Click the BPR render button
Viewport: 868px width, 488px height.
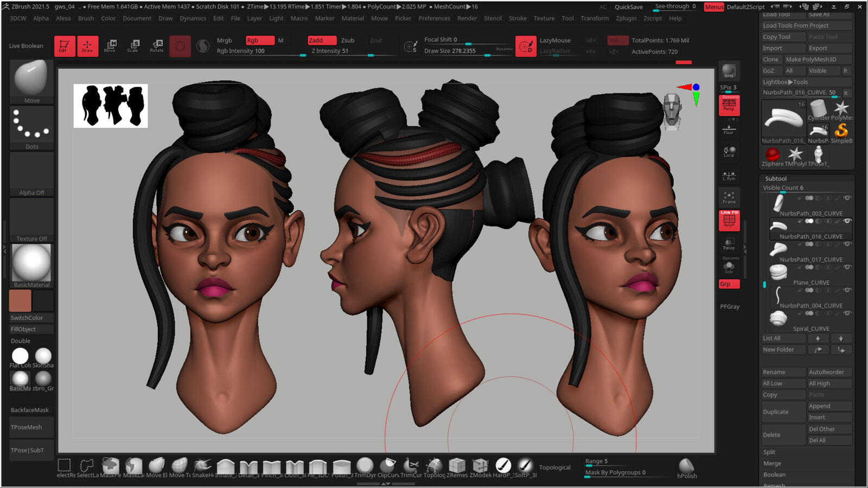[x=729, y=71]
